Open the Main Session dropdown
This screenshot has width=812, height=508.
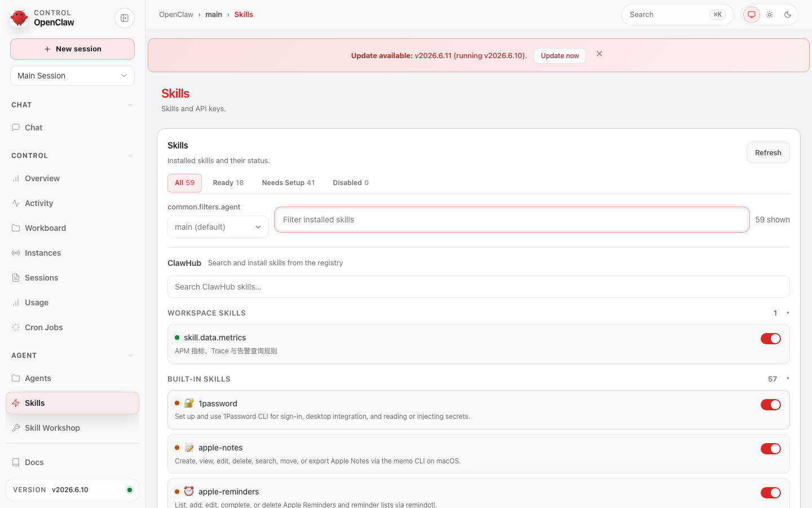click(x=72, y=76)
